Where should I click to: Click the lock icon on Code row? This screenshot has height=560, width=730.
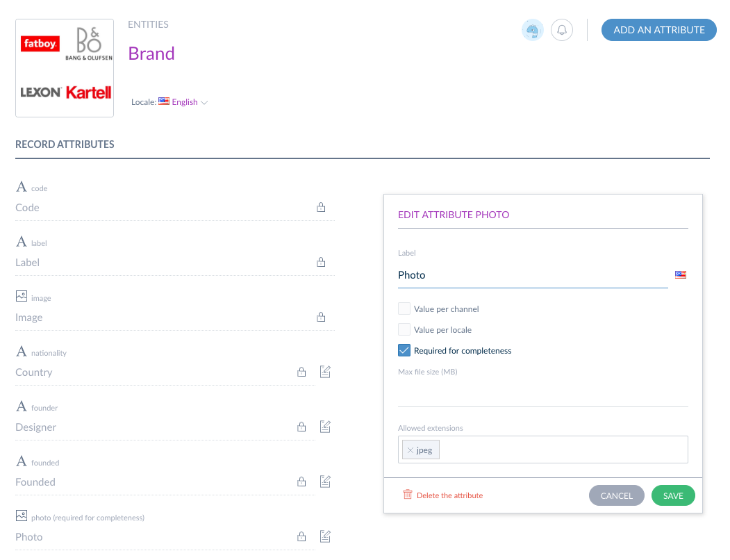(321, 207)
